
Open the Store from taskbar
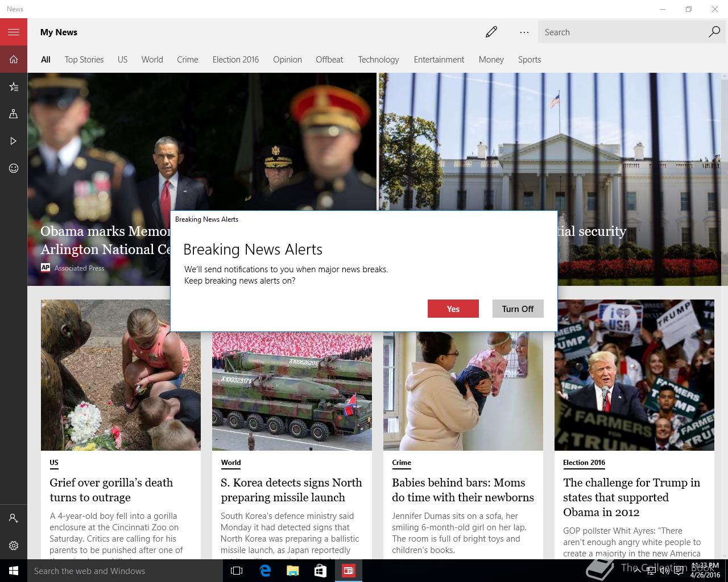[321, 571]
